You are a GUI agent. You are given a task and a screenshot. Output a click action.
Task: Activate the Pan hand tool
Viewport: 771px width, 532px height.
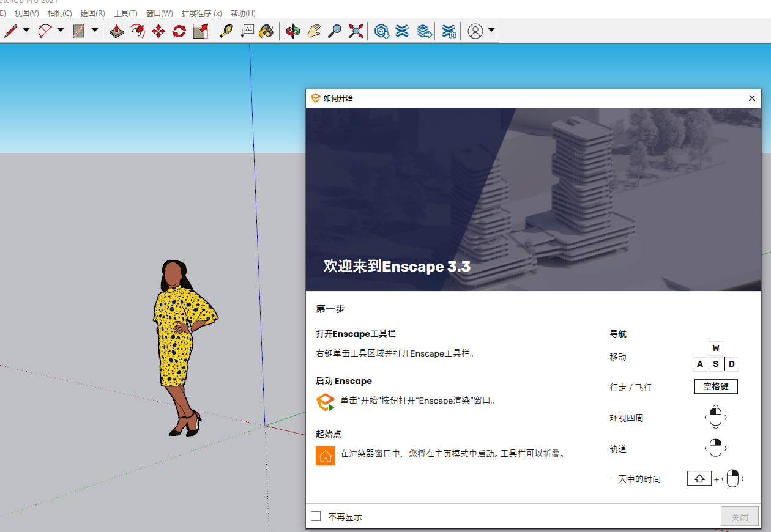[x=314, y=31]
